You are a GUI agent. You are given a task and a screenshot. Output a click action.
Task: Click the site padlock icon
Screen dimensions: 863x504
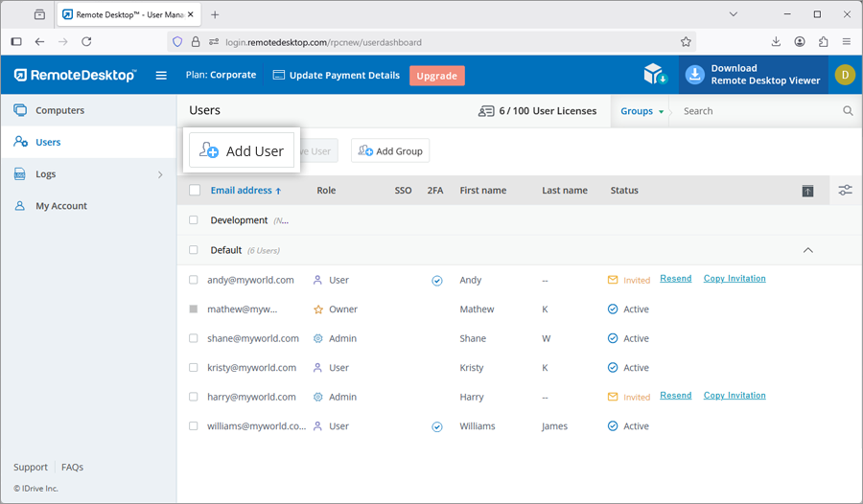click(x=196, y=42)
